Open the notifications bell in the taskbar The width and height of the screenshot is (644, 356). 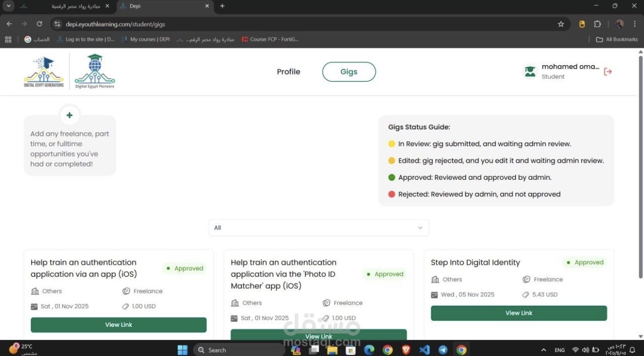click(x=633, y=350)
